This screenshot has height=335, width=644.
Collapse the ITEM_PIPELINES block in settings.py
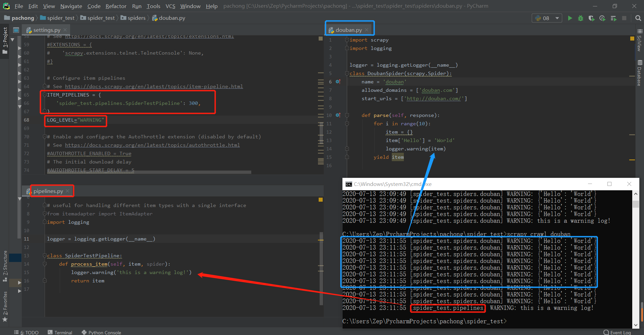45,95
